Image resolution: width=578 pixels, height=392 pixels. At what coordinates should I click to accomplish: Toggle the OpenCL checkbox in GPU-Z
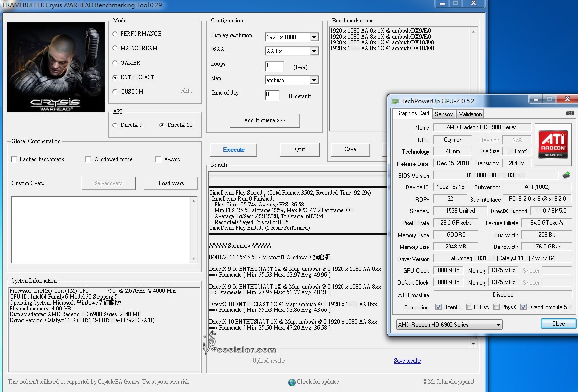point(438,307)
